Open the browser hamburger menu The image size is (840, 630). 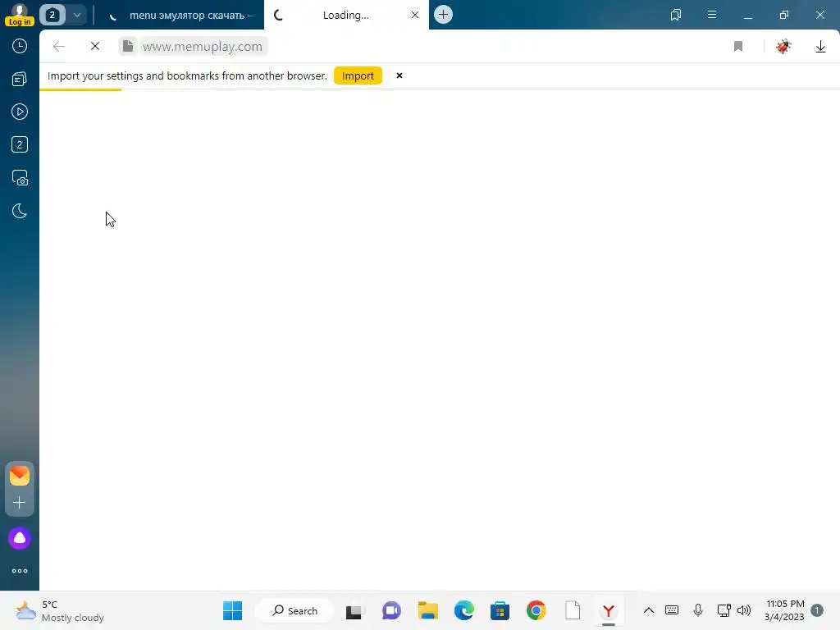click(x=711, y=15)
